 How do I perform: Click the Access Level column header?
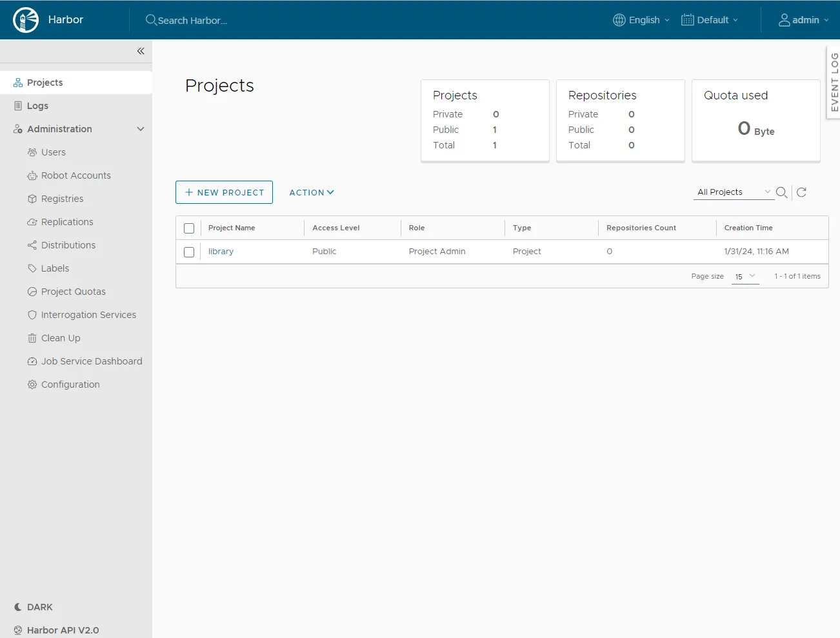click(336, 228)
